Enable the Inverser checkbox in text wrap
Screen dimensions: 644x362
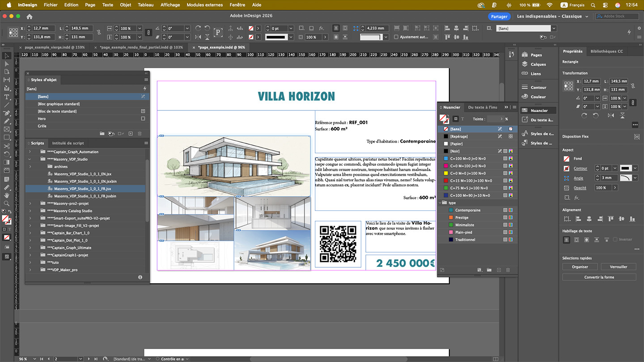pyautogui.click(x=615, y=240)
